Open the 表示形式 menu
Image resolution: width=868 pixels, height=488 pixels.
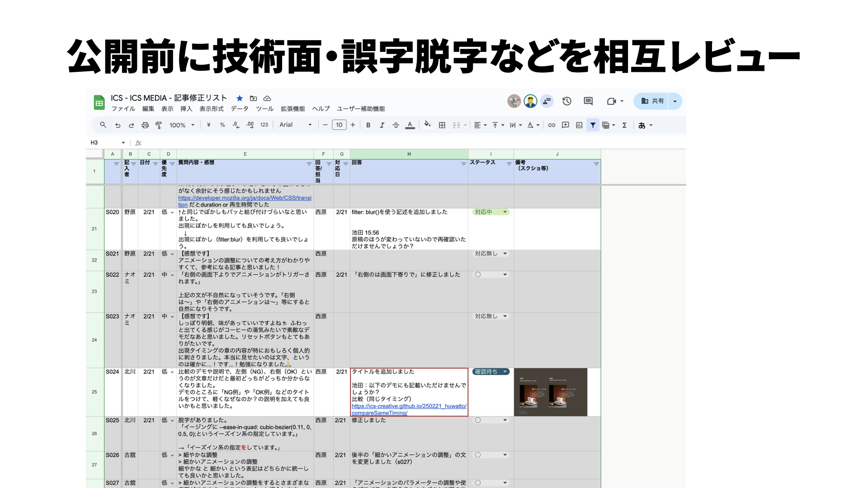pos(212,109)
